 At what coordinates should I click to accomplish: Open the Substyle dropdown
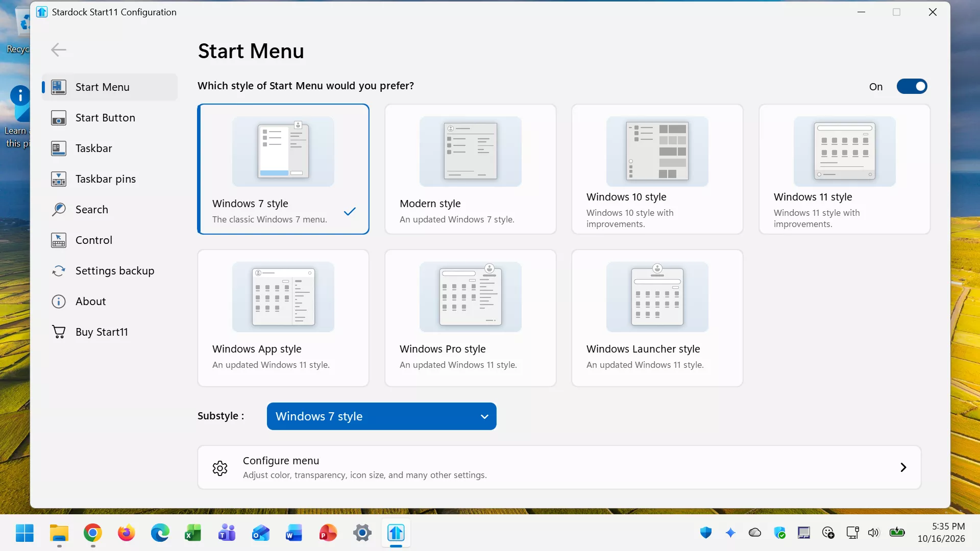(381, 416)
